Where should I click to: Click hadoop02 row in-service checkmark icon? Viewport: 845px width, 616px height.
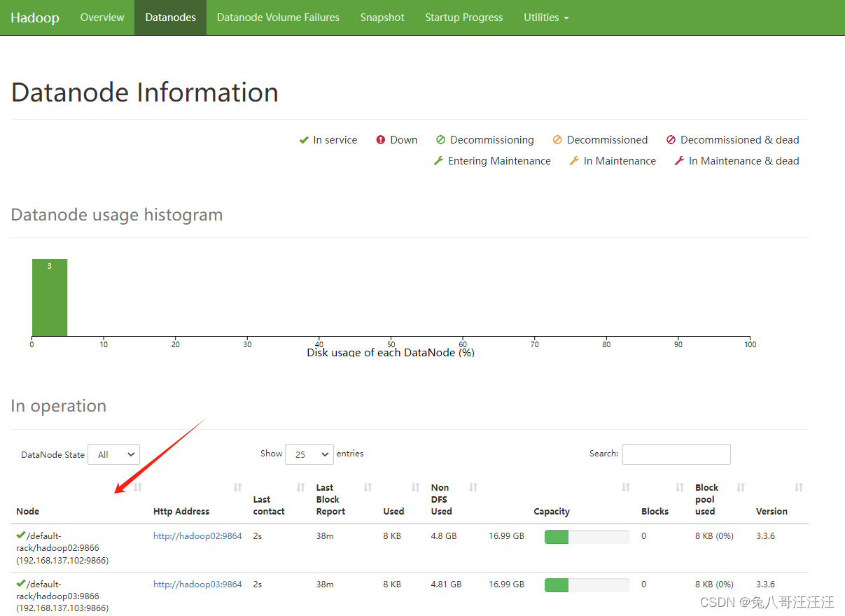21,535
